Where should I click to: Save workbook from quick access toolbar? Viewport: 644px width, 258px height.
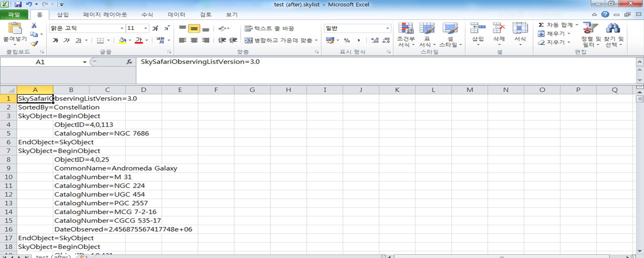click(x=18, y=4)
